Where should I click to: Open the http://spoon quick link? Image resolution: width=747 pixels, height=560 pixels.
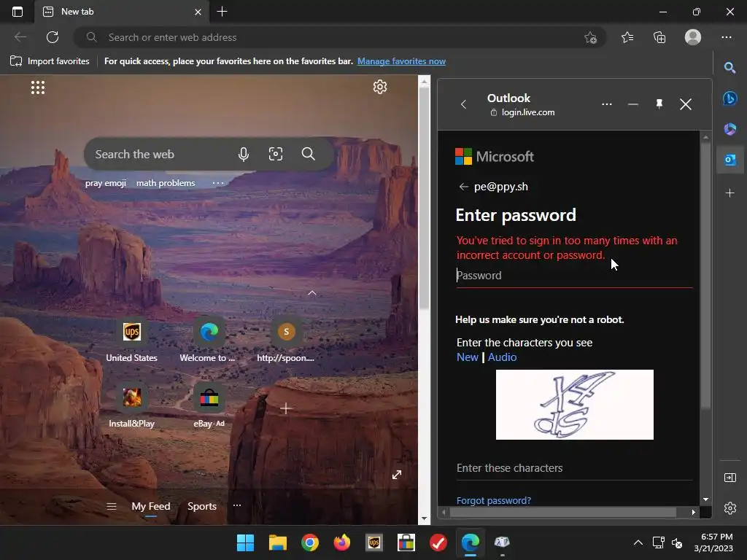click(286, 341)
